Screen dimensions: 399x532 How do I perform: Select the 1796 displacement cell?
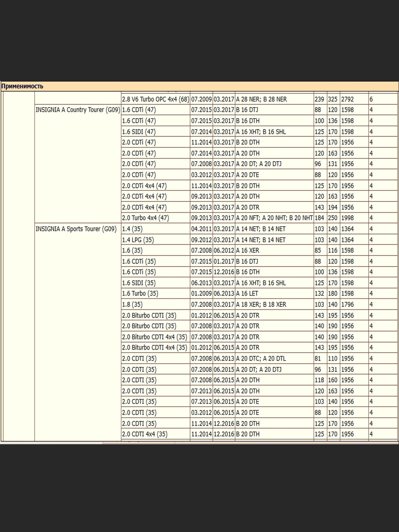(347, 304)
